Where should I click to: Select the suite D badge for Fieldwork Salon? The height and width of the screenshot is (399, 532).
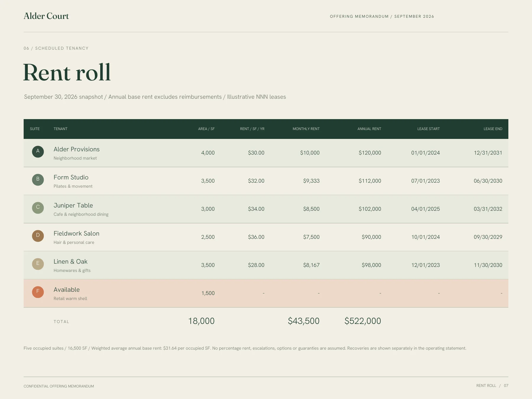pyautogui.click(x=38, y=236)
